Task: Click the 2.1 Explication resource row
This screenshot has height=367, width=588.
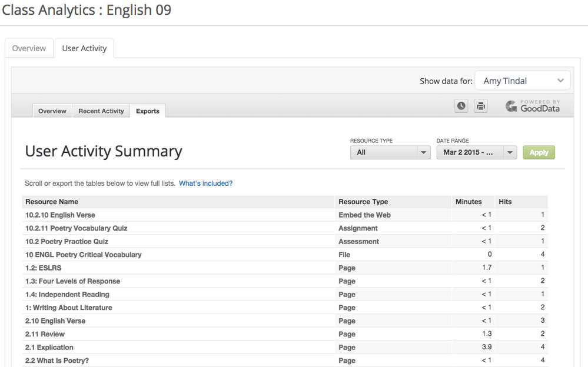Action: click(x=49, y=348)
